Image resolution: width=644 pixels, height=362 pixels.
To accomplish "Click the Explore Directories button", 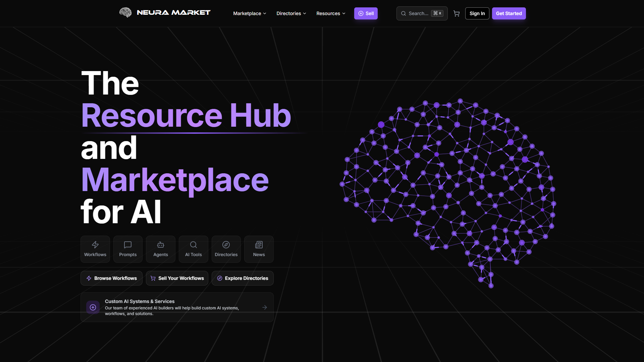I will 243,278.
